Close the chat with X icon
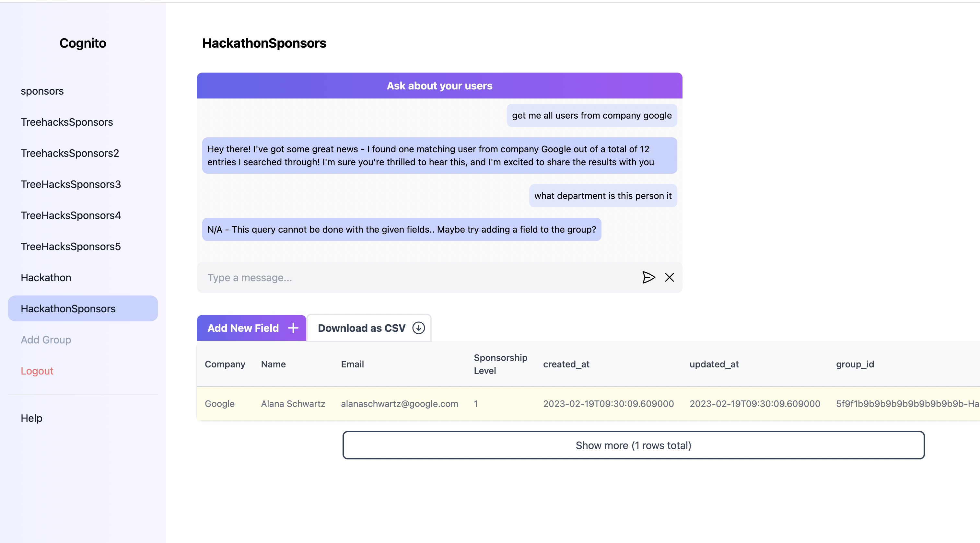The width and height of the screenshot is (980, 543). coord(669,277)
